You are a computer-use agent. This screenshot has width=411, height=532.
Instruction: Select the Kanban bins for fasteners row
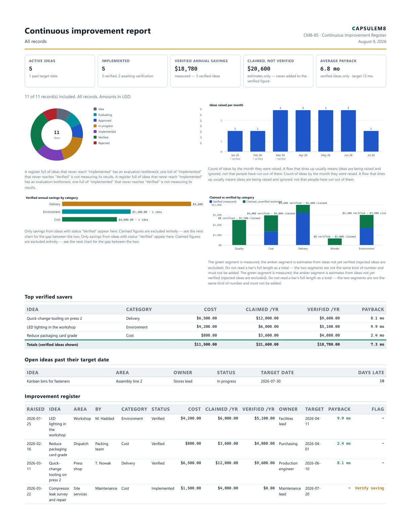point(205,381)
